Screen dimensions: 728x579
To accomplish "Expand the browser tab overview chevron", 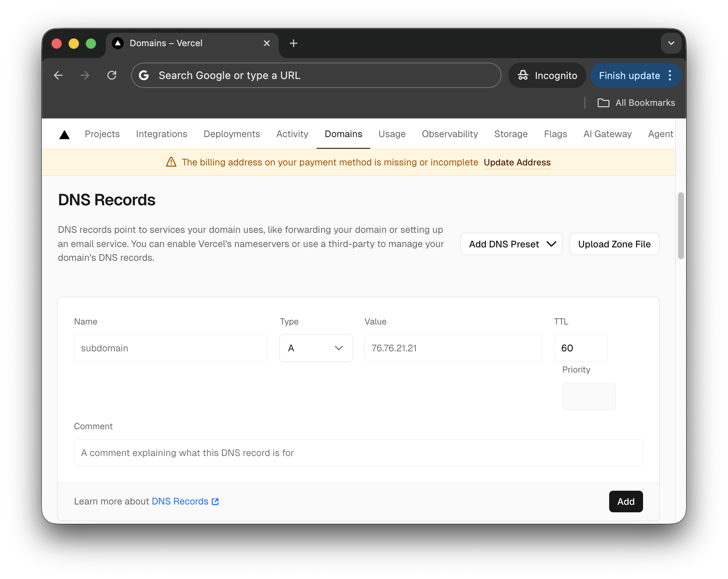I will (671, 43).
